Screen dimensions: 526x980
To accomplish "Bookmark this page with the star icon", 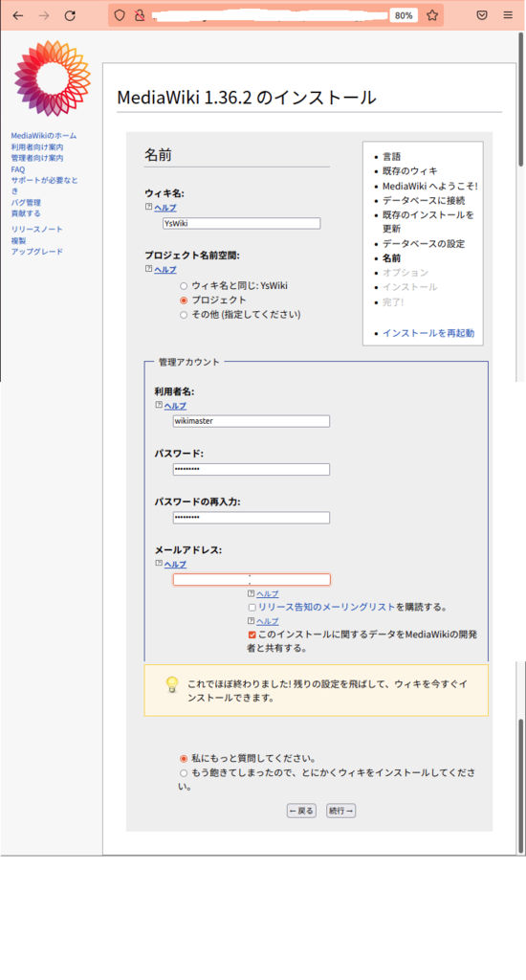I will (x=432, y=15).
